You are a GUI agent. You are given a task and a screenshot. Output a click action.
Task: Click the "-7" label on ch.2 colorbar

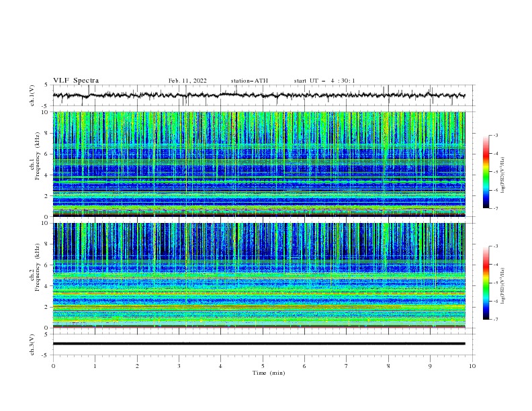[x=496, y=319]
